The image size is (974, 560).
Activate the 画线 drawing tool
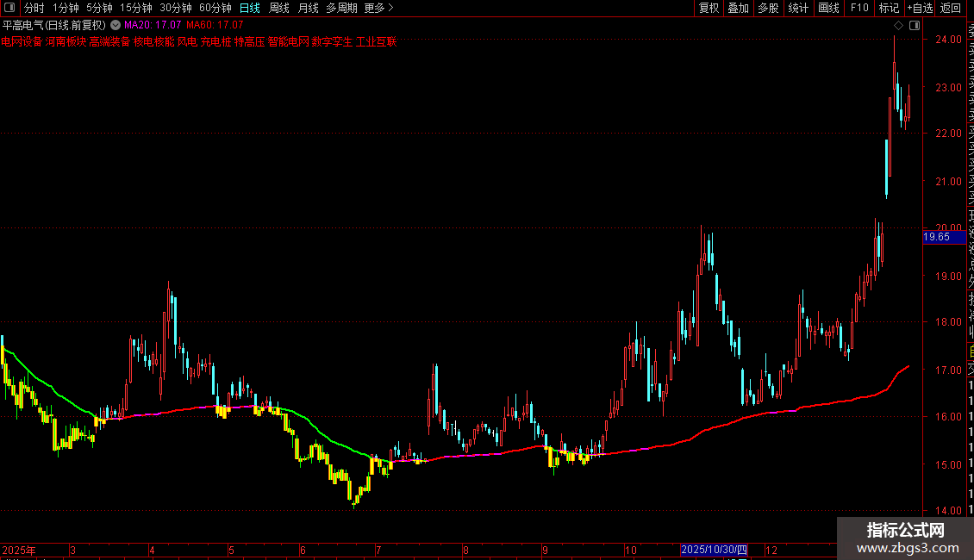pyautogui.click(x=828, y=8)
